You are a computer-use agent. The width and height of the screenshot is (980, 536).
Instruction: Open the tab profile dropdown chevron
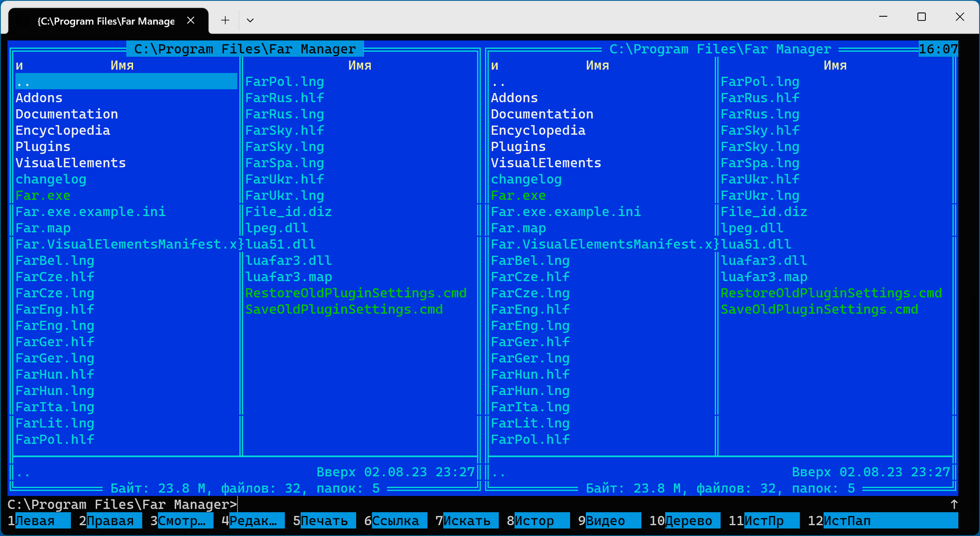(250, 20)
